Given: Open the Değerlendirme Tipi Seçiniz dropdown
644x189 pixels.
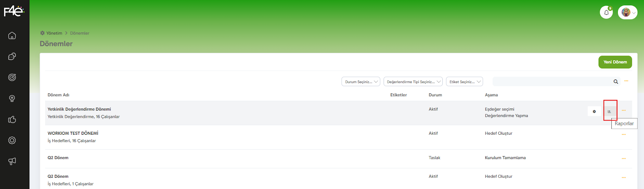Looking at the screenshot, I should coord(413,82).
